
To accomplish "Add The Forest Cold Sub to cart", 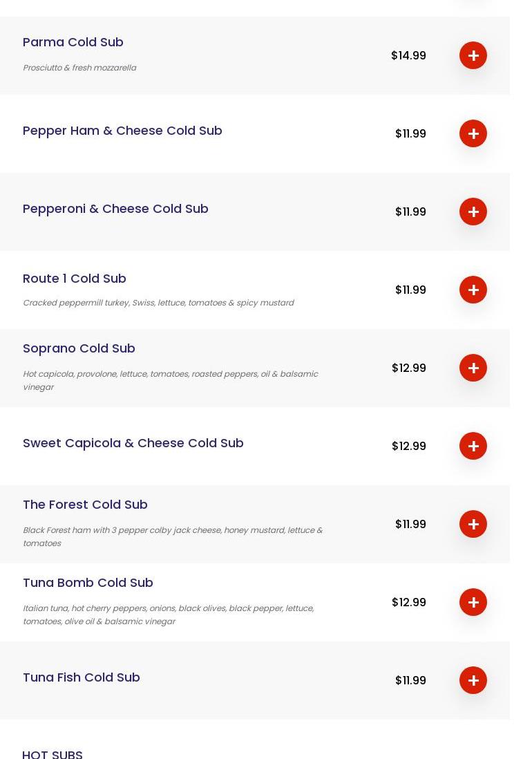I will pos(473,524).
